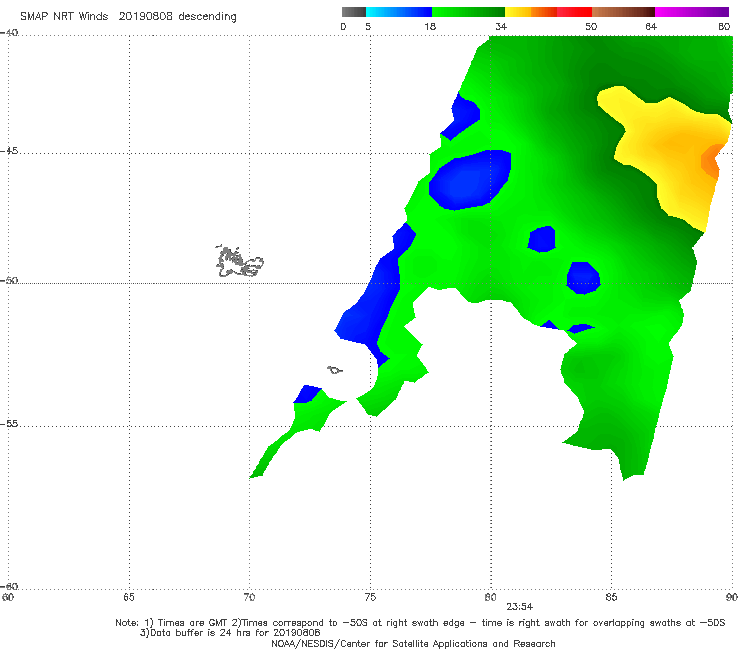This screenshot has width=740, height=650.
Task: Click the large oval blue low-wind patch
Action: (x=470, y=179)
